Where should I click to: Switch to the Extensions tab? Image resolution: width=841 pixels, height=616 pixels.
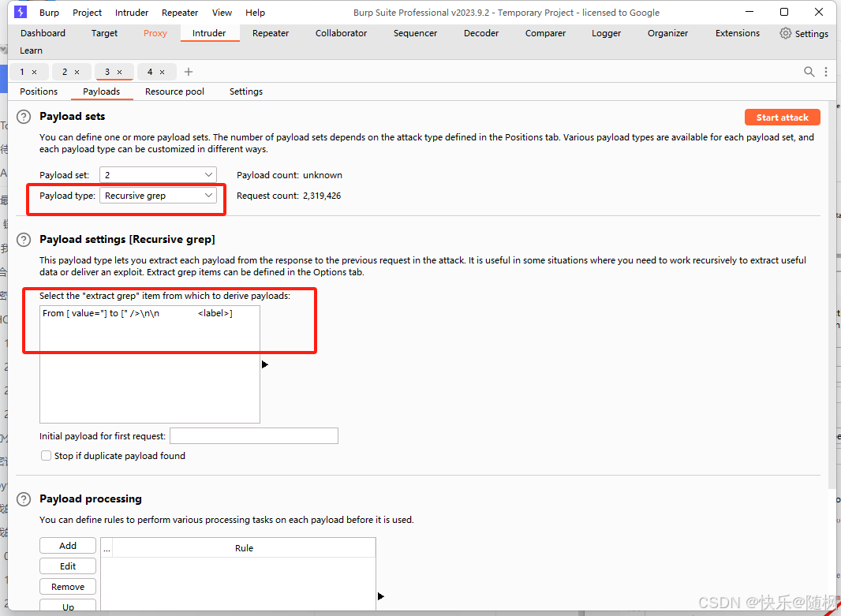[x=738, y=33]
